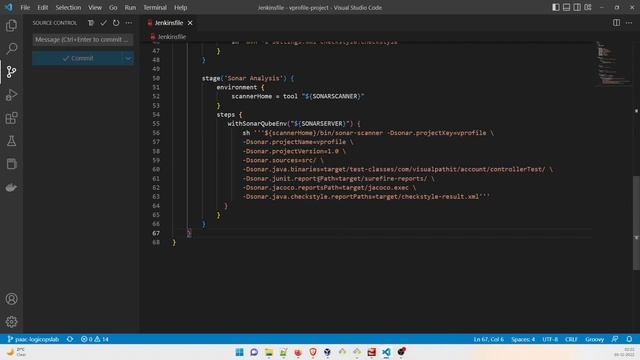Click Ln 67, Col 6 cursor position

(x=489, y=339)
